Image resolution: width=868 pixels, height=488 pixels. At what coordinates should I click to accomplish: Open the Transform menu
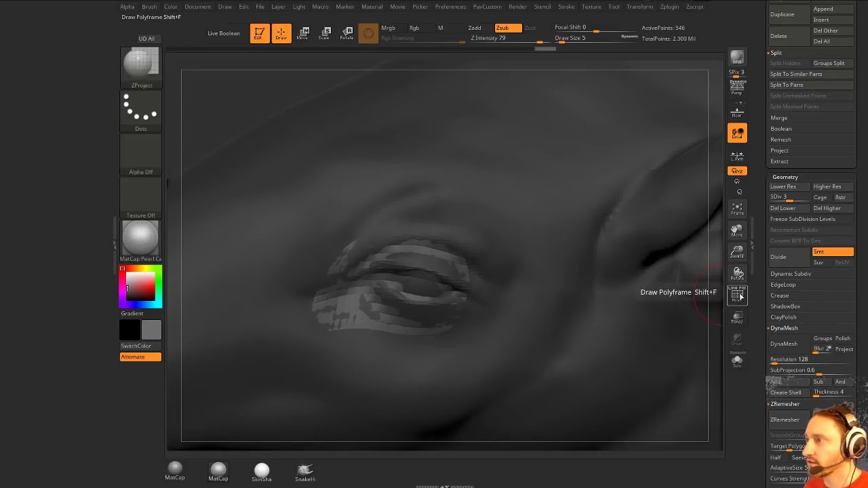[x=639, y=7]
